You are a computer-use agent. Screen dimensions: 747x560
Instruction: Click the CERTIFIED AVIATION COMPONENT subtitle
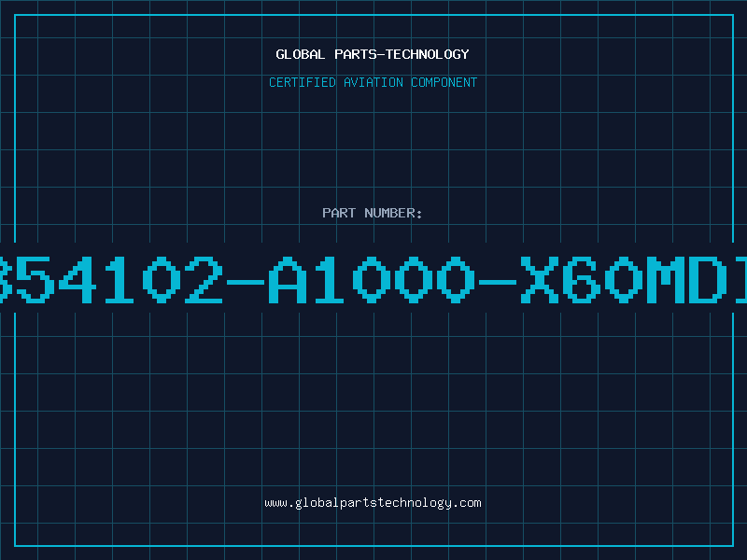(373, 82)
